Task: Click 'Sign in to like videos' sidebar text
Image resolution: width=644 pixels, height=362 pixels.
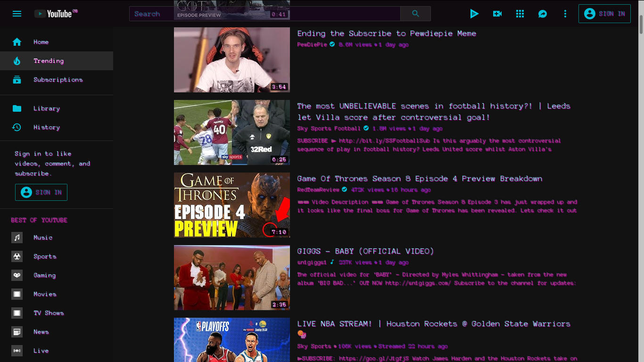Action: 52,164
